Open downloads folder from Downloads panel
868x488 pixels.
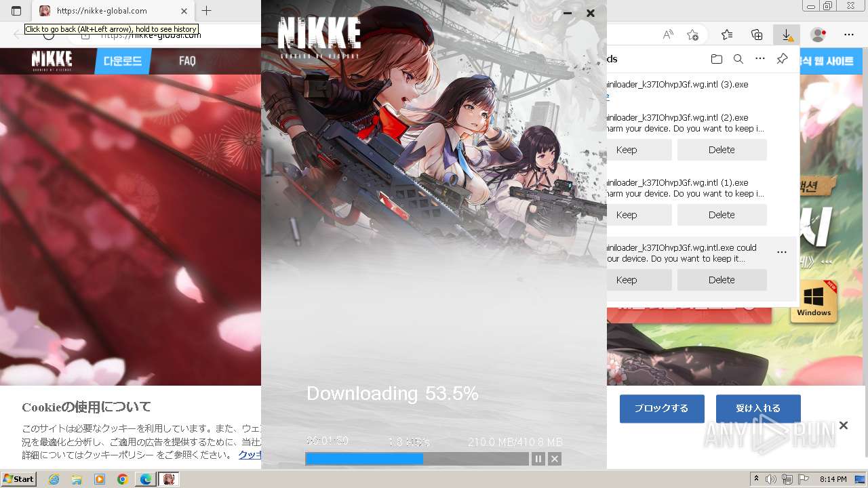pyautogui.click(x=717, y=59)
